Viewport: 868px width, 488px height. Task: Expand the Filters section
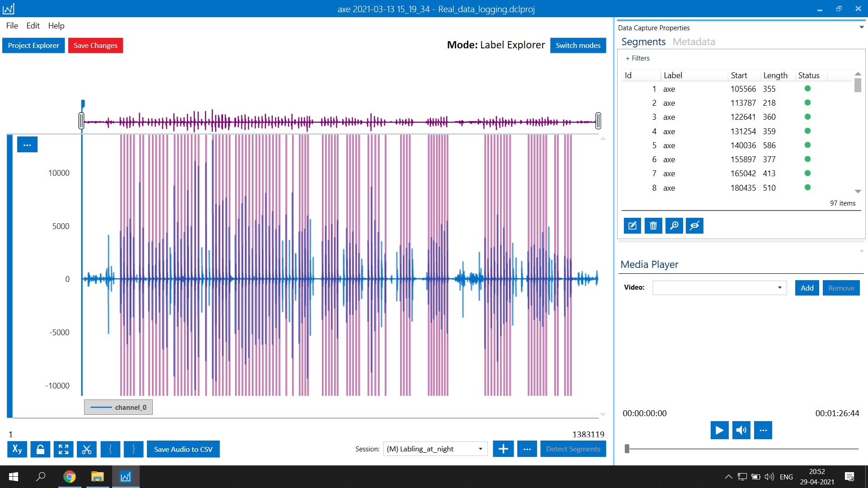tap(637, 58)
